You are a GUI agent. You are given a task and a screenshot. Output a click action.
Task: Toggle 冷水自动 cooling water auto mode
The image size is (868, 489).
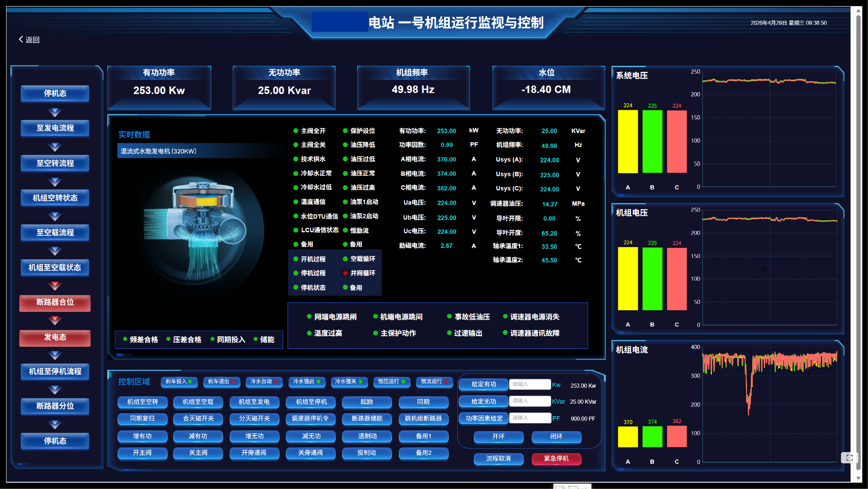(x=264, y=382)
